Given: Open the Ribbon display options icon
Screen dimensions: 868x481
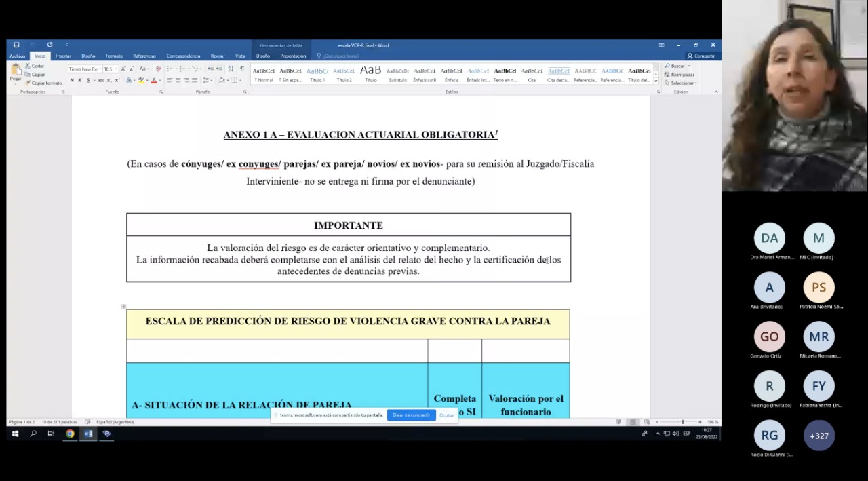Looking at the screenshot, I should [661, 45].
